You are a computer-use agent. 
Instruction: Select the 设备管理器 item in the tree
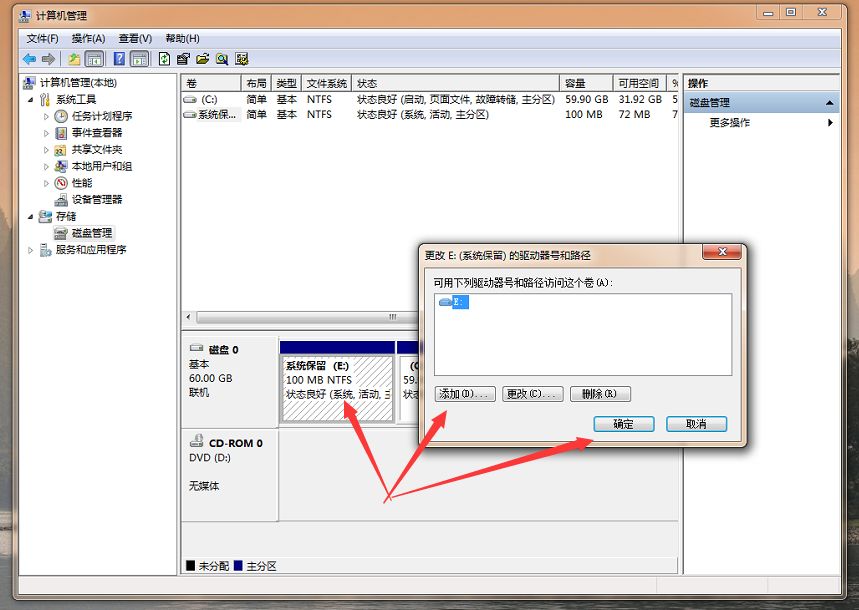pos(96,199)
